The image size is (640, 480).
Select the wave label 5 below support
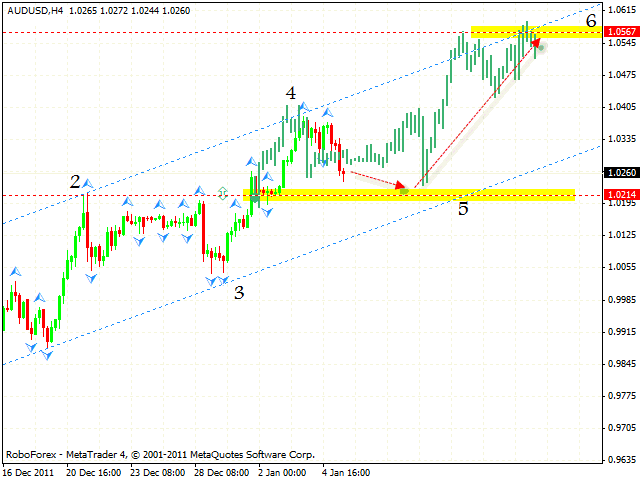463,209
